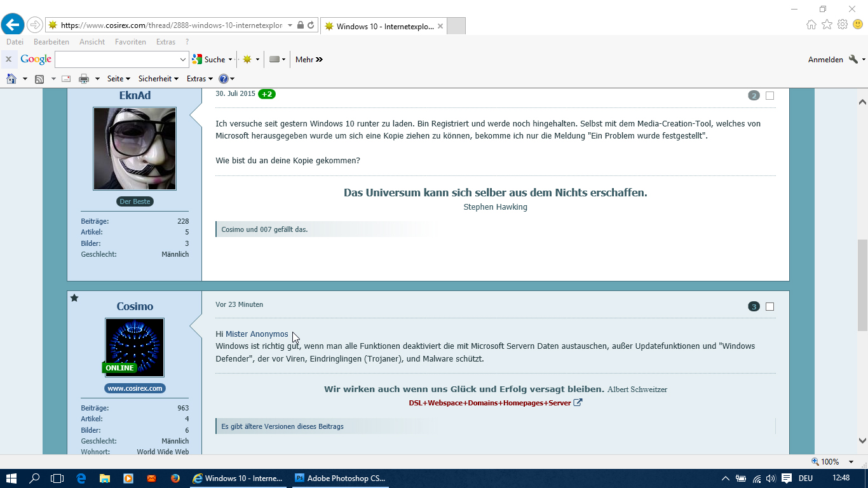Image resolution: width=868 pixels, height=488 pixels.
Task: Open the Google search box dropdown arrow
Action: [183, 60]
